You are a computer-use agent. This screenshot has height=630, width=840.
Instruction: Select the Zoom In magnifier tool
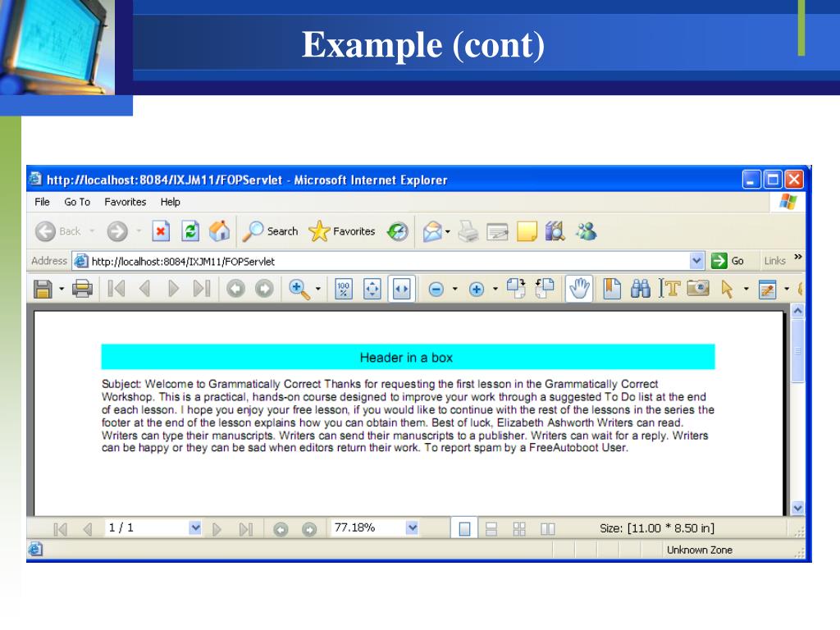tap(299, 290)
